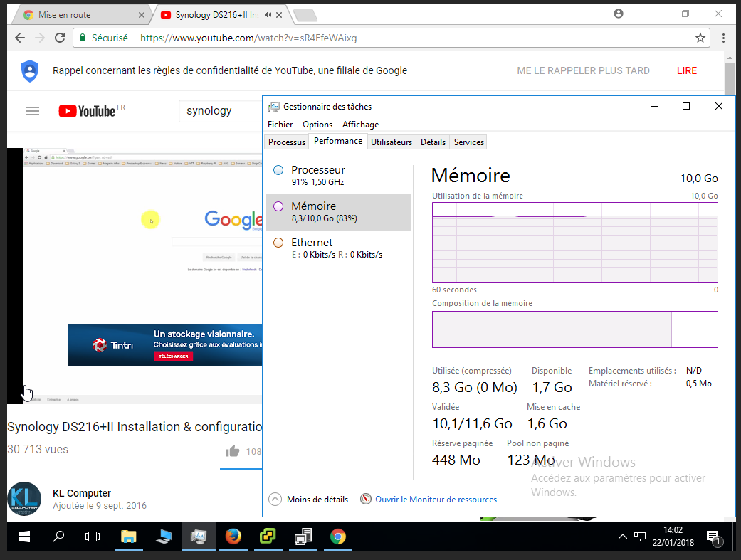The height and width of the screenshot is (560, 741).
Task: Switch to the Mise en route tab
Action: tap(80, 15)
